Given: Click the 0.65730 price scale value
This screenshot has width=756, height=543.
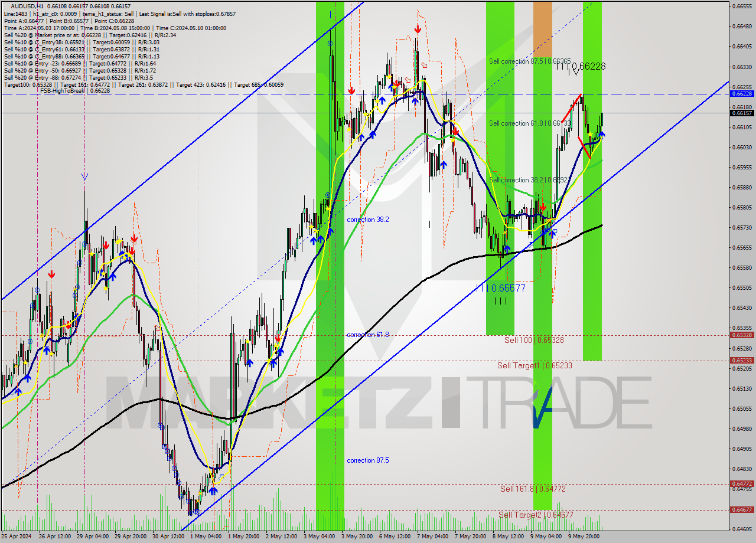Looking at the screenshot, I should [741, 227].
